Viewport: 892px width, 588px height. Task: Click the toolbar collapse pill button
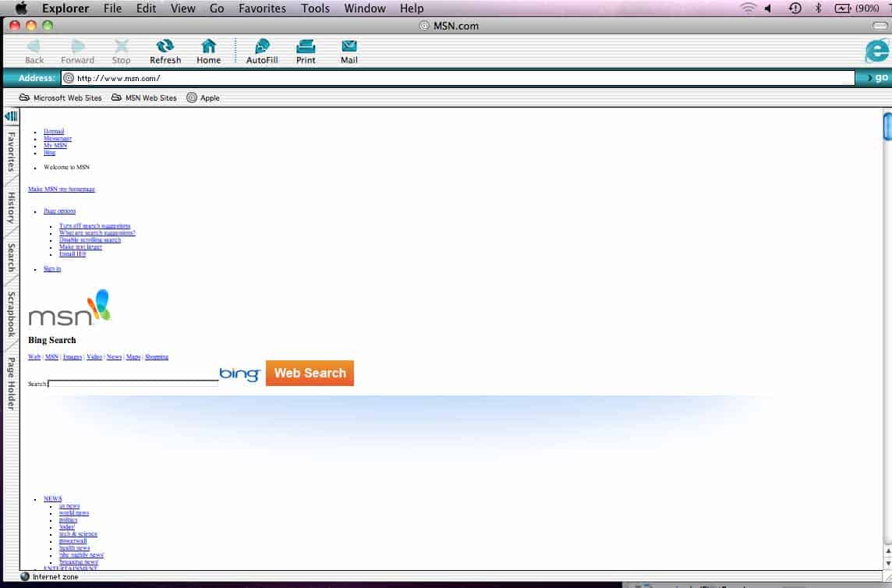click(x=880, y=26)
